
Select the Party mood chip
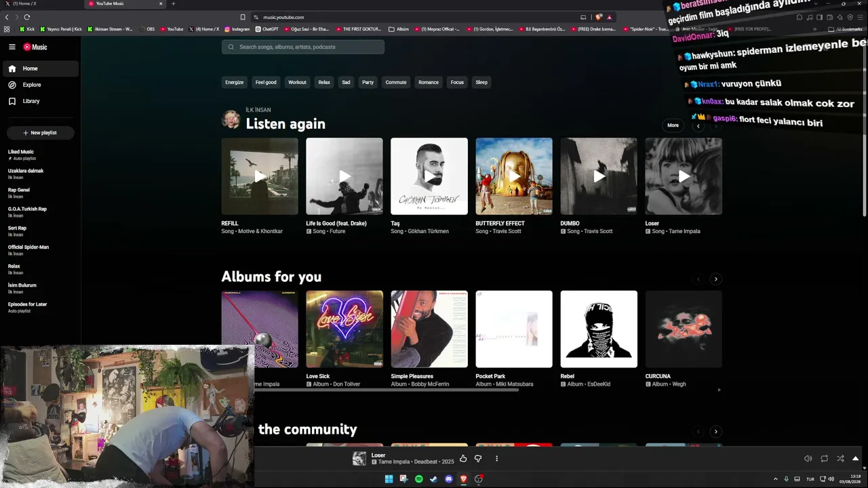(x=368, y=82)
